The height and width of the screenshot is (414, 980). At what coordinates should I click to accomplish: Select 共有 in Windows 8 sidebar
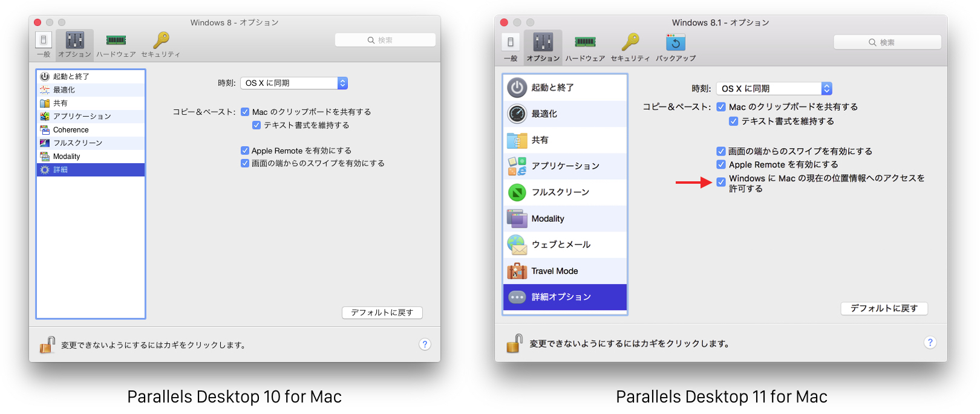point(91,103)
